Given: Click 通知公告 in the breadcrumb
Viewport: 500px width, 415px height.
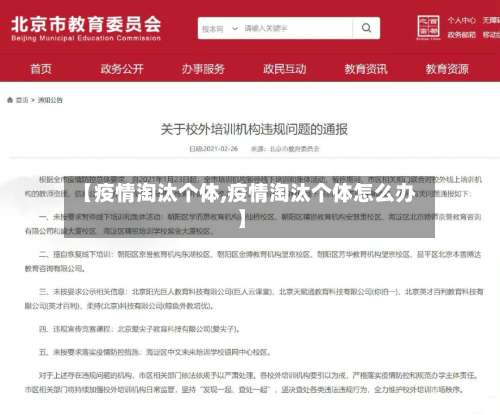Looking at the screenshot, I should click(x=50, y=100).
